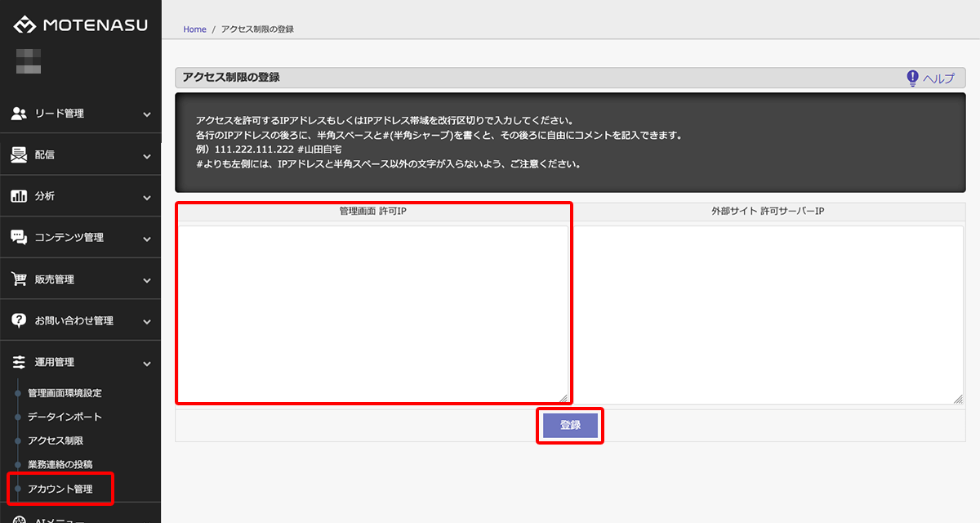Click the sliders icon for 運用管理
The image size is (980, 523).
tap(19, 362)
